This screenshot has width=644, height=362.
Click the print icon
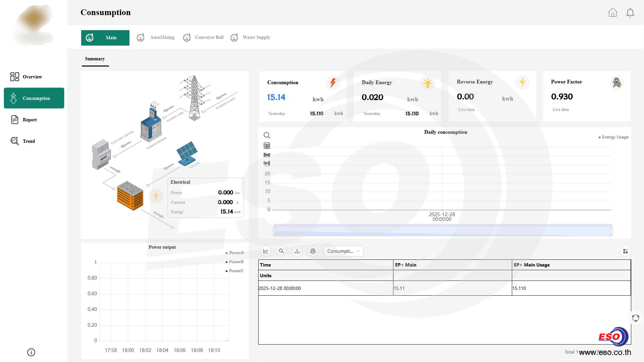(313, 251)
